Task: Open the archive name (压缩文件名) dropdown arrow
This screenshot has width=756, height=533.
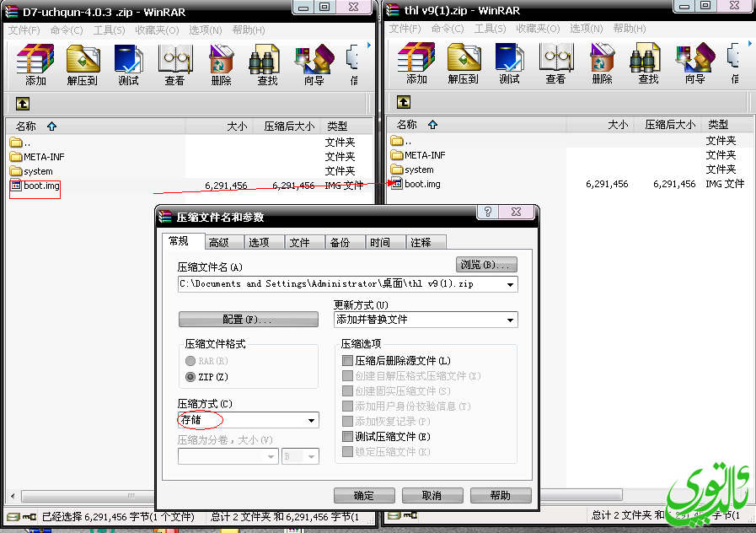Action: [x=510, y=284]
